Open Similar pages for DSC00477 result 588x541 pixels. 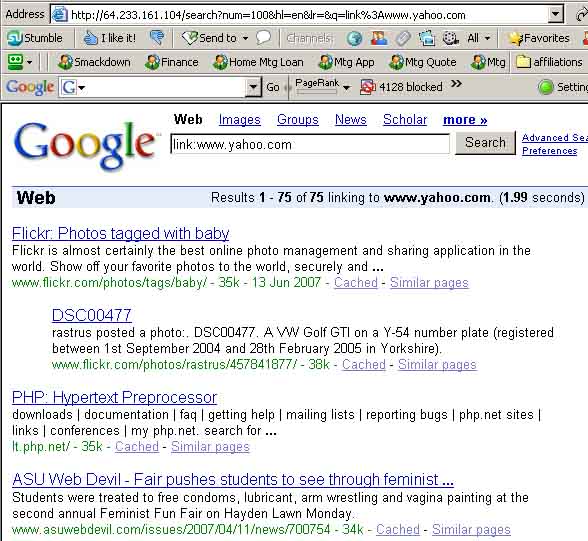pos(437,364)
